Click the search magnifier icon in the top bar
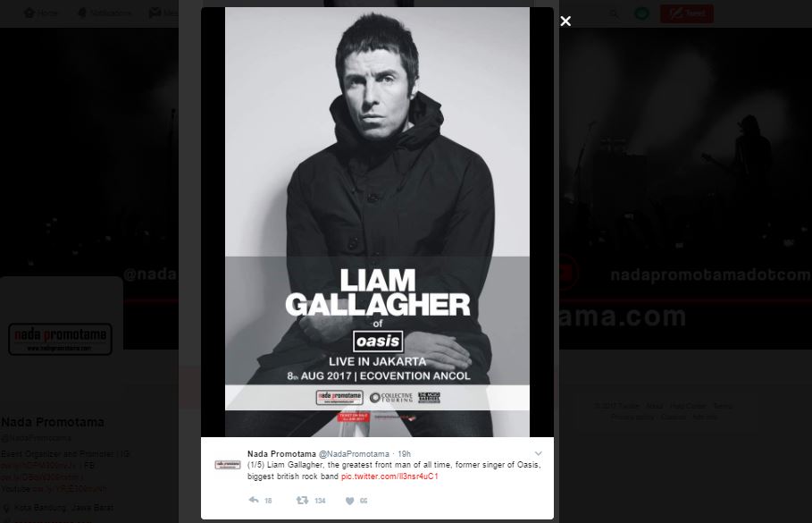Image resolution: width=812 pixels, height=523 pixels. pyautogui.click(x=614, y=13)
